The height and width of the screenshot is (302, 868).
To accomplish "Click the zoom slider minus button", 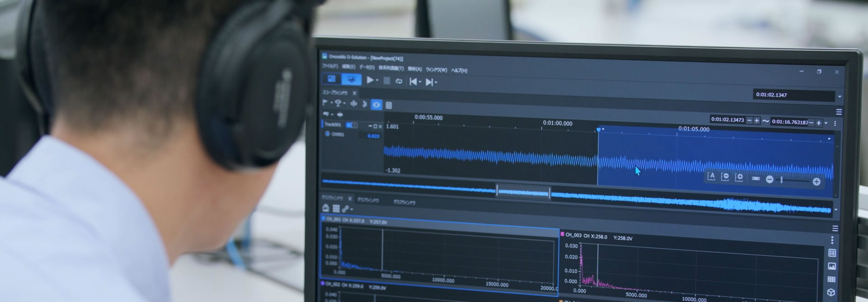I will pyautogui.click(x=769, y=180).
